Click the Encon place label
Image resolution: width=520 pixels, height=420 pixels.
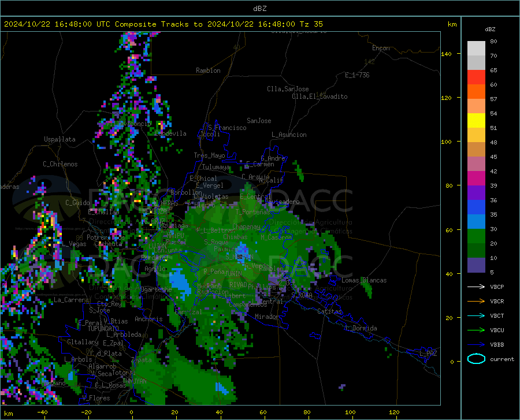pos(381,48)
